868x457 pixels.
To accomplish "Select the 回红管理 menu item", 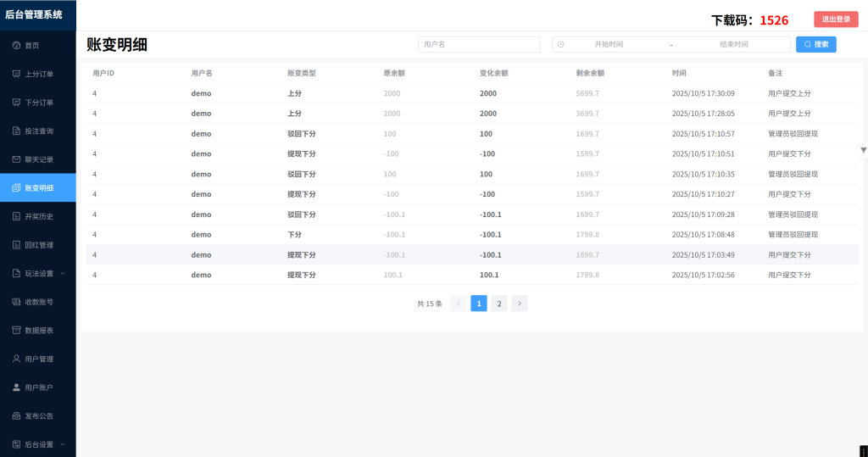I will click(x=38, y=245).
